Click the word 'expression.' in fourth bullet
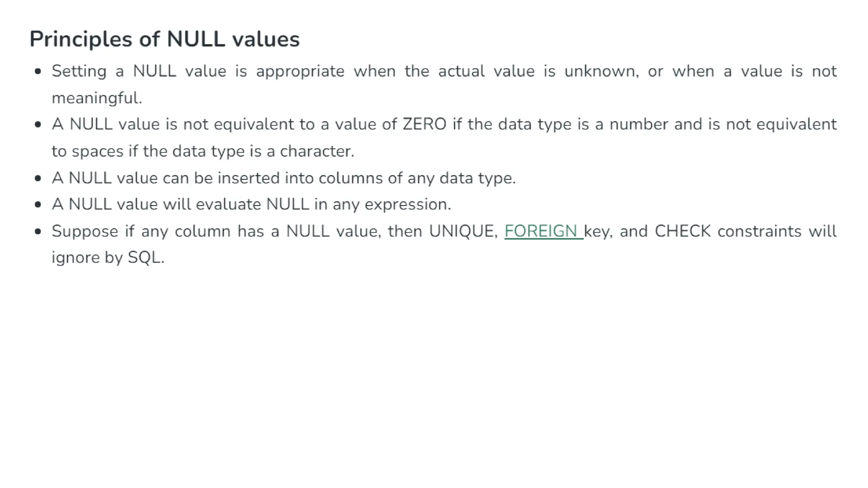This screenshot has height=488, width=868. pos(408,205)
